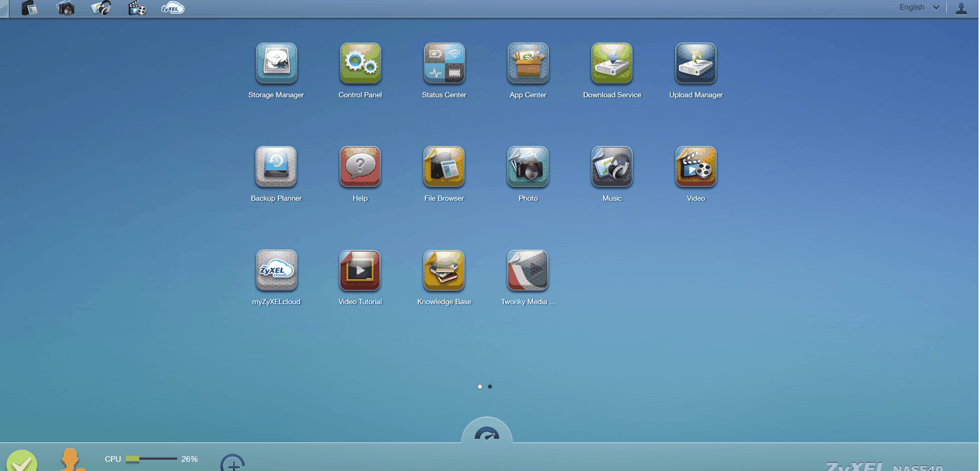Launch the Control Panel app
Image resolution: width=980 pixels, height=471 pixels.
click(x=360, y=63)
